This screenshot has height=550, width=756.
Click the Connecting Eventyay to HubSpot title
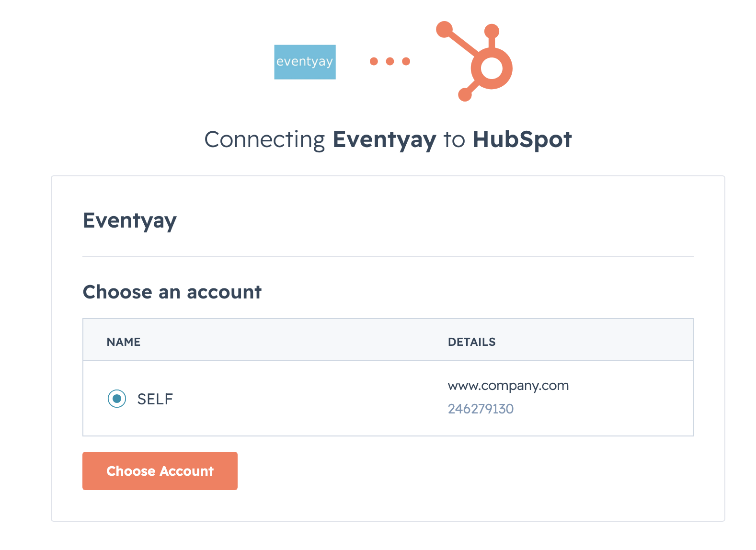point(388,140)
